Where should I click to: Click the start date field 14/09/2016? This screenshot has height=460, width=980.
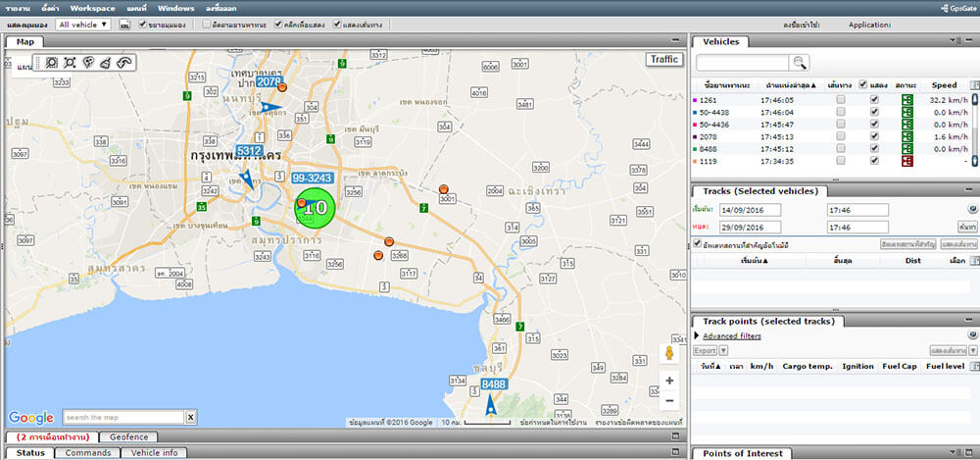(x=750, y=210)
